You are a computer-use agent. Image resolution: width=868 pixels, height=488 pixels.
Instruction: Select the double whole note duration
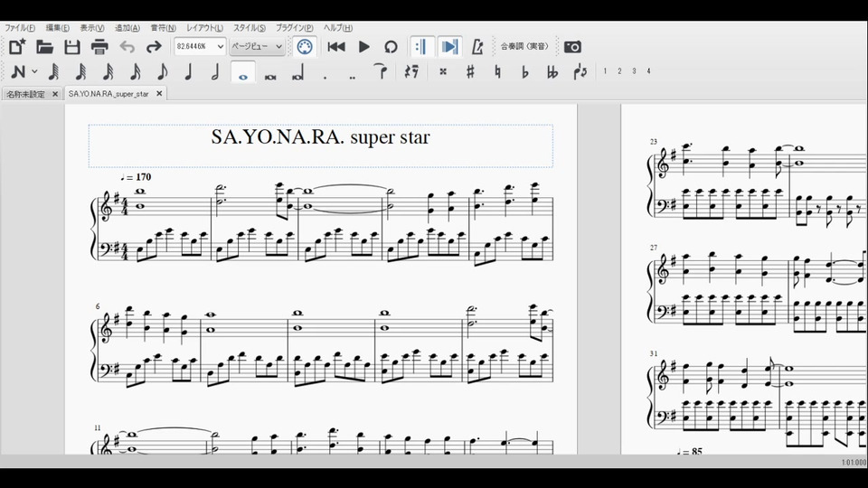pyautogui.click(x=270, y=76)
